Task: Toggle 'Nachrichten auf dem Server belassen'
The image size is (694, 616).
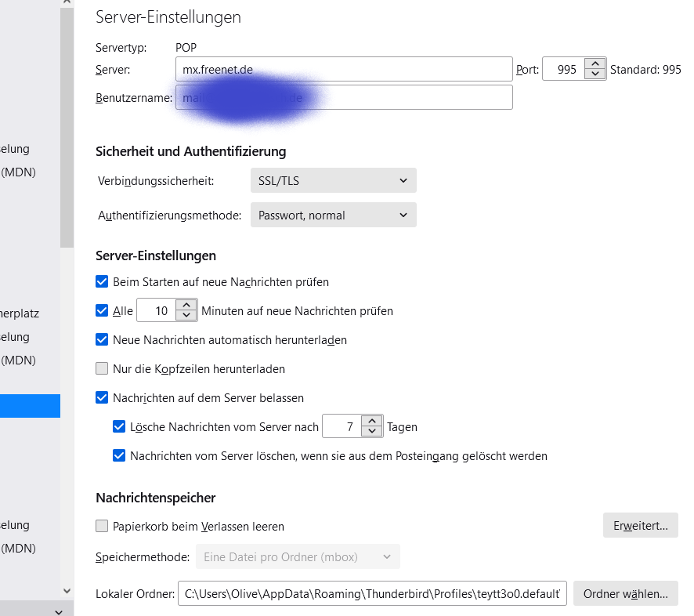Action: coord(102,397)
